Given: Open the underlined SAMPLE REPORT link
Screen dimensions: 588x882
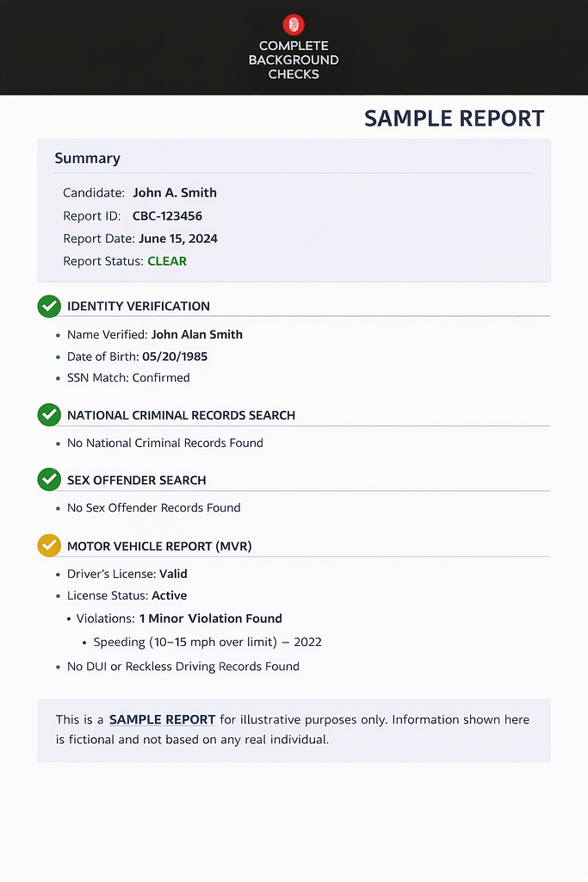Looking at the screenshot, I should pos(162,719).
